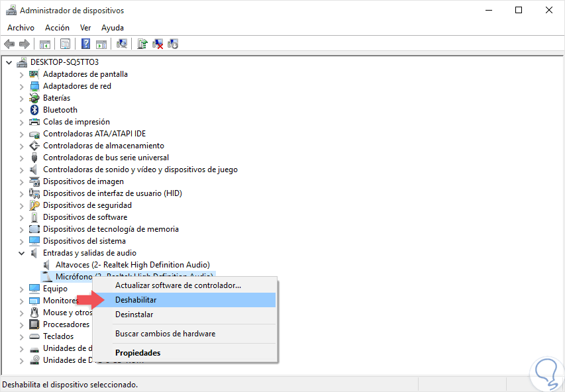Viewport: 565px width, 392px height.
Task: Click the Scan for hardware changes toolbar icon
Action: click(x=122, y=44)
